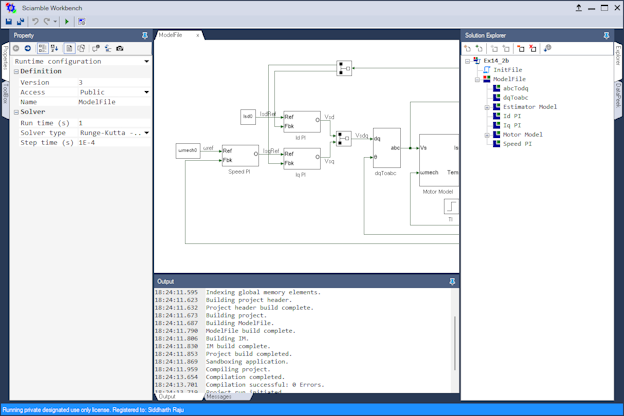Pin the Output panel
The height and width of the screenshot is (416, 624).
click(452, 281)
